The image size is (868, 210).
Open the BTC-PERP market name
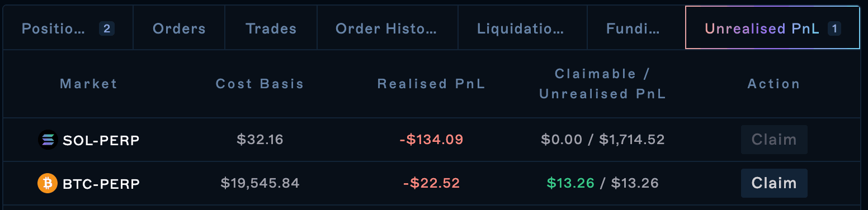coord(101,183)
